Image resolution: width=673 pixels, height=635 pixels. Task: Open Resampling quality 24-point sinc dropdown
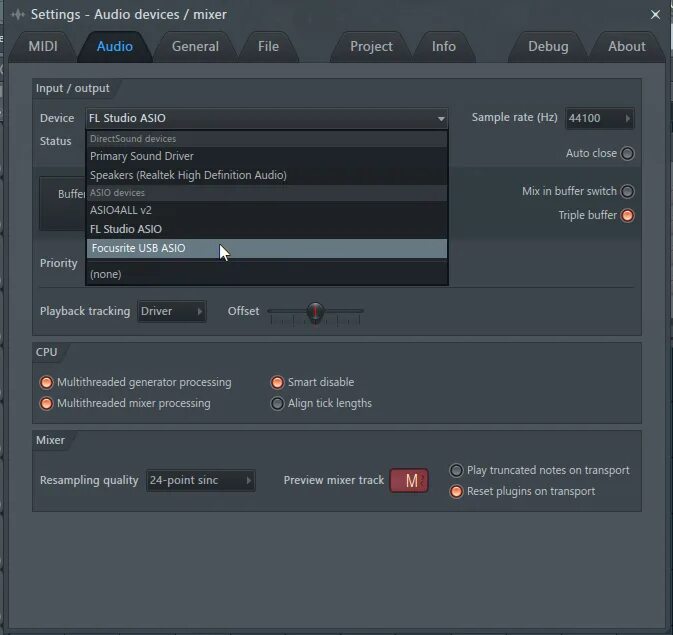(200, 480)
